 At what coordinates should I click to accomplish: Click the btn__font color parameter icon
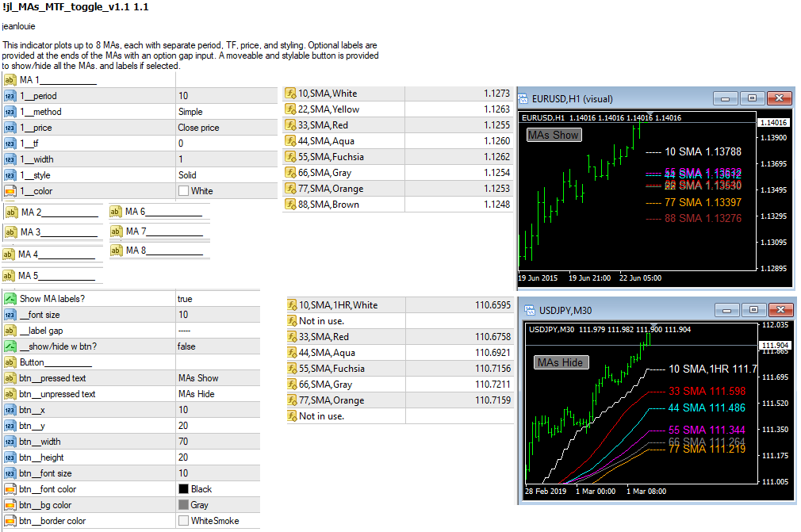pos(10,489)
